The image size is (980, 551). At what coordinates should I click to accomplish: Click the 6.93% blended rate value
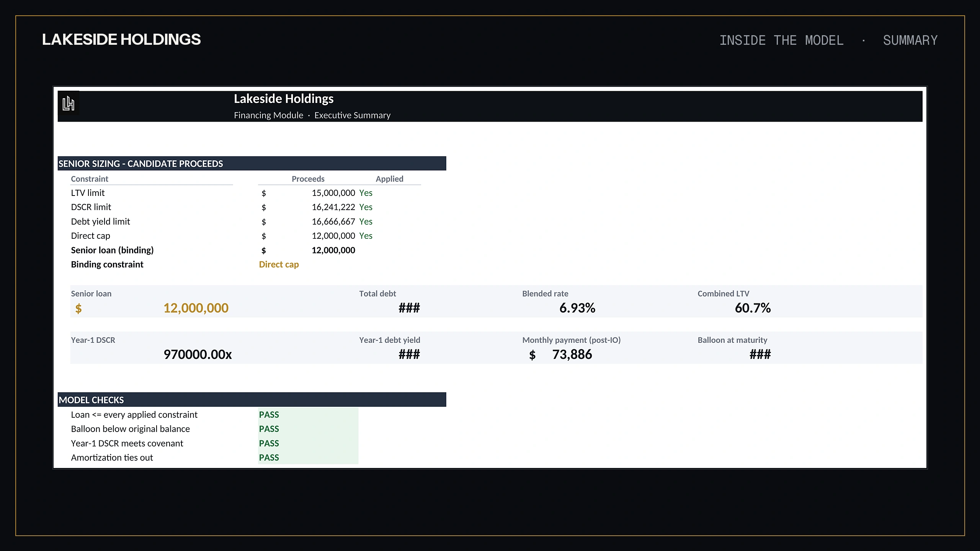[x=577, y=308]
